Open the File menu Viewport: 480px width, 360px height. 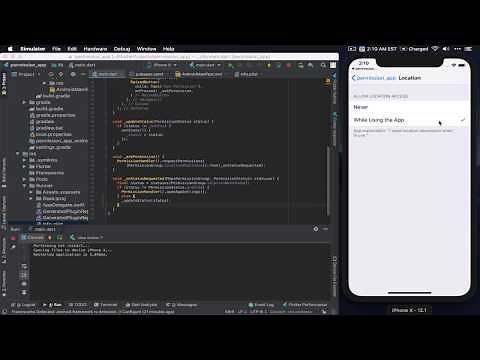click(x=56, y=49)
